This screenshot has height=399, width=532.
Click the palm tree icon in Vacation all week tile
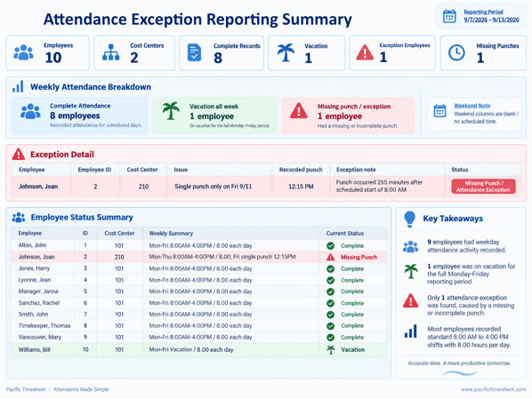pyautogui.click(x=171, y=111)
